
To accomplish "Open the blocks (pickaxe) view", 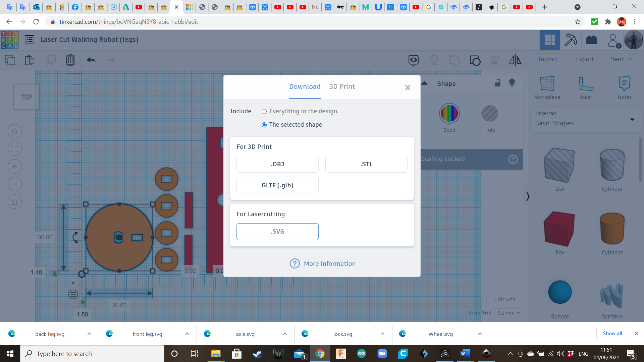I will [x=571, y=40].
